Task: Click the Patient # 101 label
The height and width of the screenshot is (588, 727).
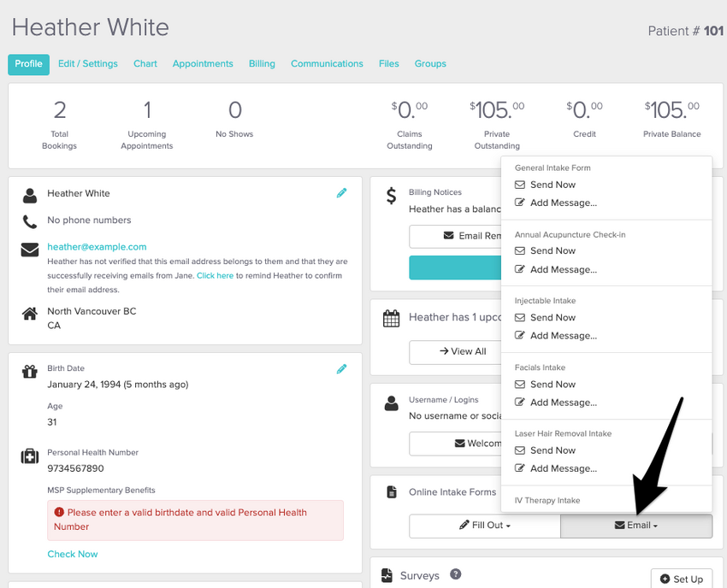Action: coord(686,31)
